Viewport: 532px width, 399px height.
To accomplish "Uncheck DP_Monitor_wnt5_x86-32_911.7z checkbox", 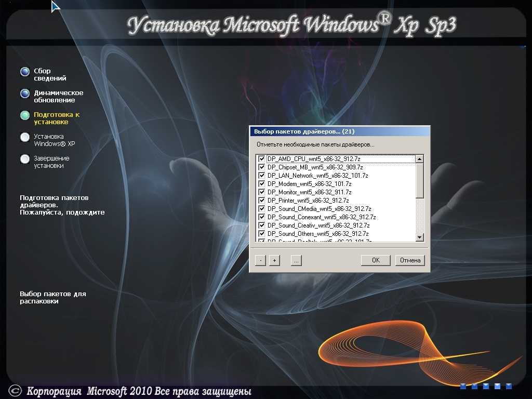I will 262,192.
